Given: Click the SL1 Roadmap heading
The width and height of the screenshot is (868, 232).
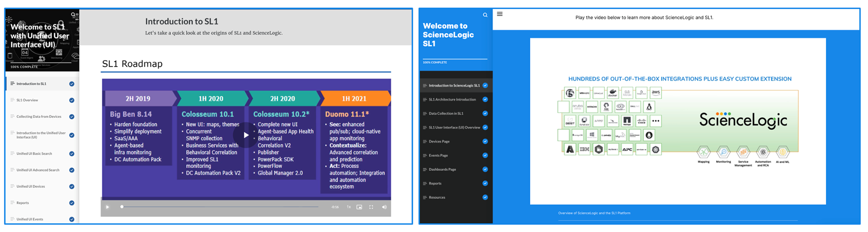Looking at the screenshot, I should pos(132,64).
